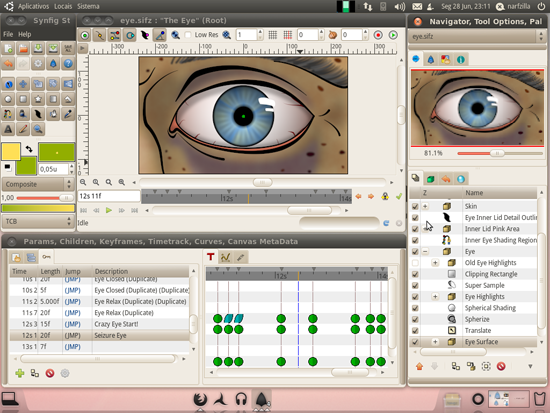Create a new file in Synfig toolbox

point(8,49)
